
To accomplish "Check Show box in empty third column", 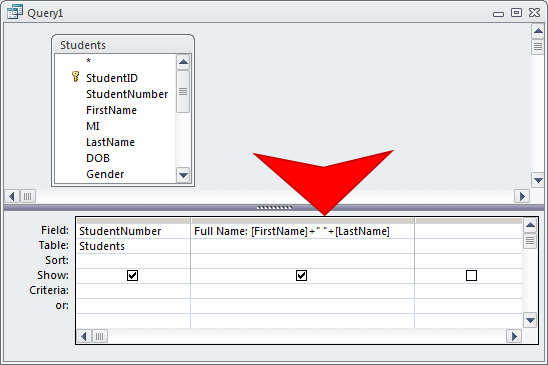I will pyautogui.click(x=471, y=275).
